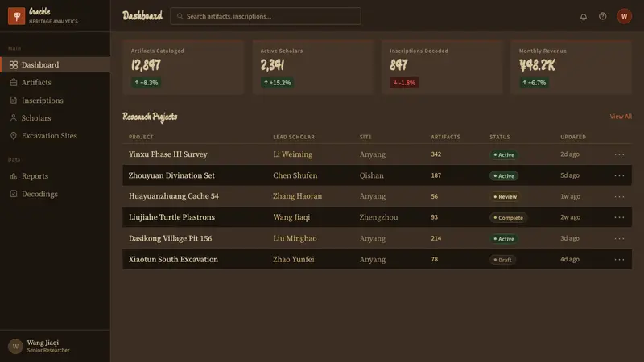Click the Artifacts Cataloged stat card
This screenshot has width=644, height=362.
(x=184, y=68)
